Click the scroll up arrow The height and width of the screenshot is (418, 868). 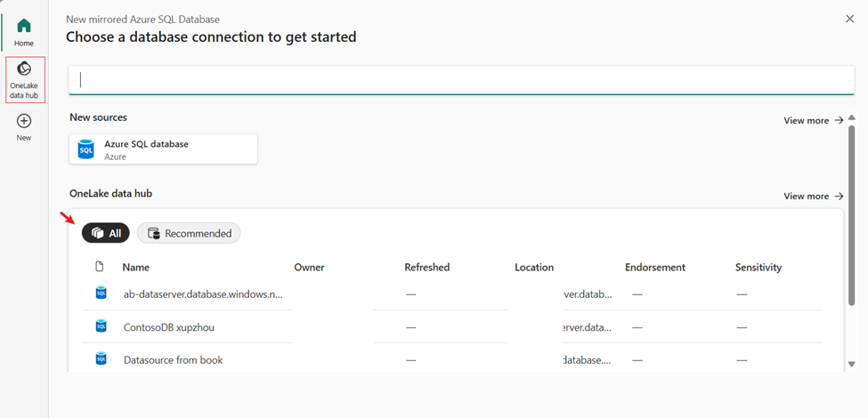(851, 117)
